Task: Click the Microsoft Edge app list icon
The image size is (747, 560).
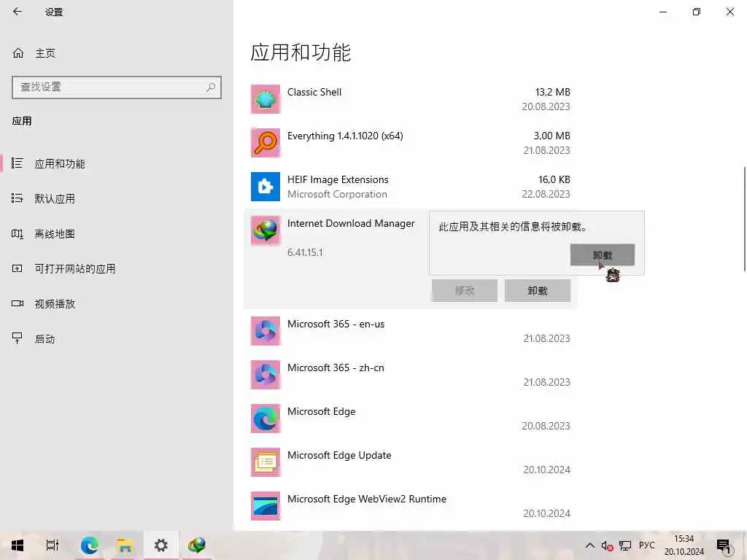Action: pos(266,419)
